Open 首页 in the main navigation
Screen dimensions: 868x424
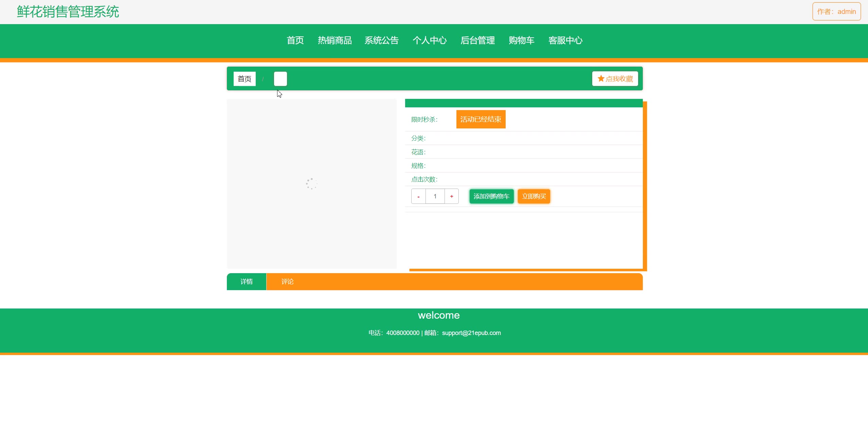click(x=295, y=40)
